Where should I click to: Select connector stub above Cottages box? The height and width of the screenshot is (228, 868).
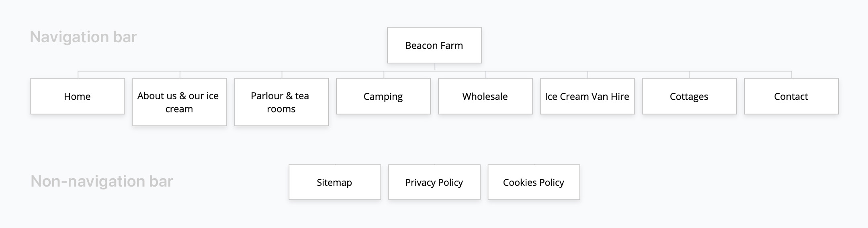690,75
